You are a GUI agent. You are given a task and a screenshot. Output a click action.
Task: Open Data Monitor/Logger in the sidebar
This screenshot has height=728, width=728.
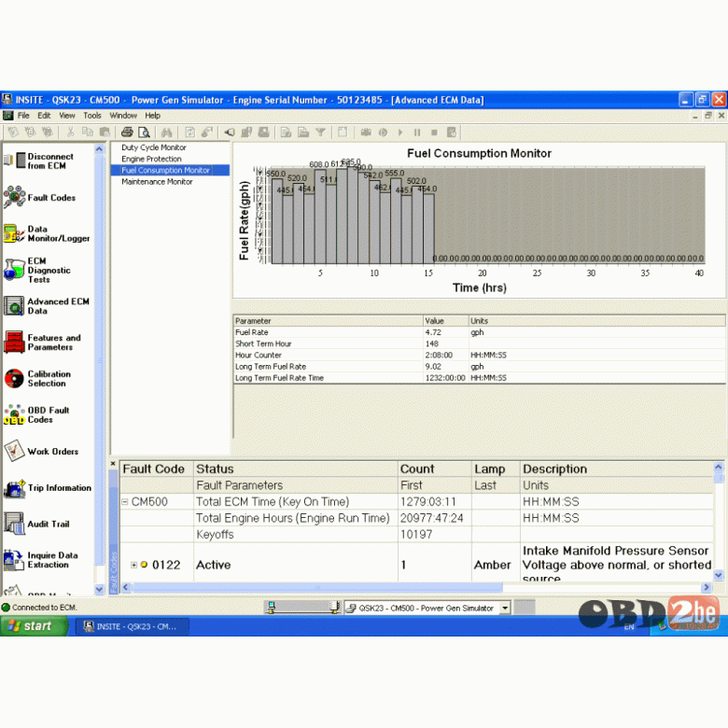pyautogui.click(x=47, y=233)
